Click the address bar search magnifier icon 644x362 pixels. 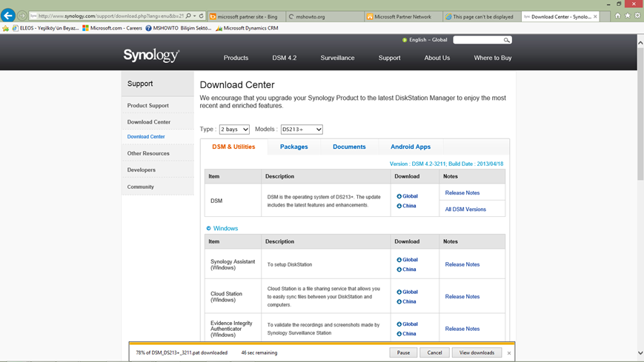(x=188, y=16)
